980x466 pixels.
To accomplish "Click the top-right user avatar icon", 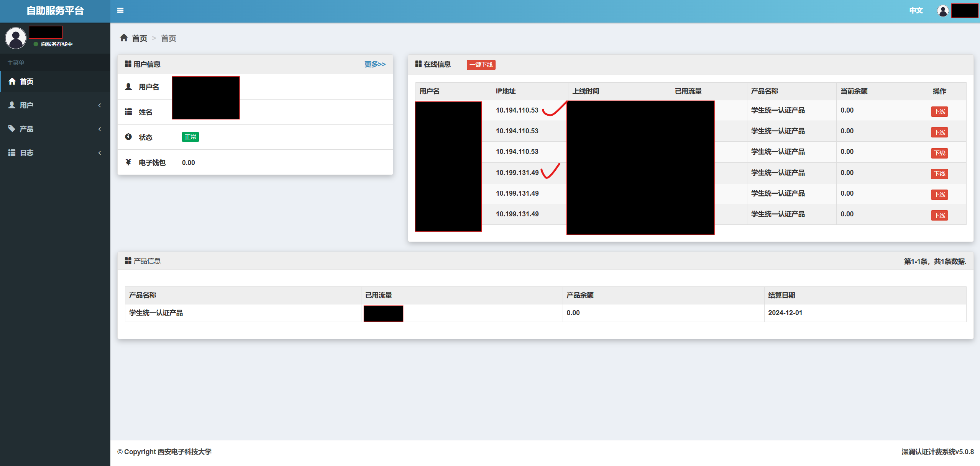I will 943,10.
